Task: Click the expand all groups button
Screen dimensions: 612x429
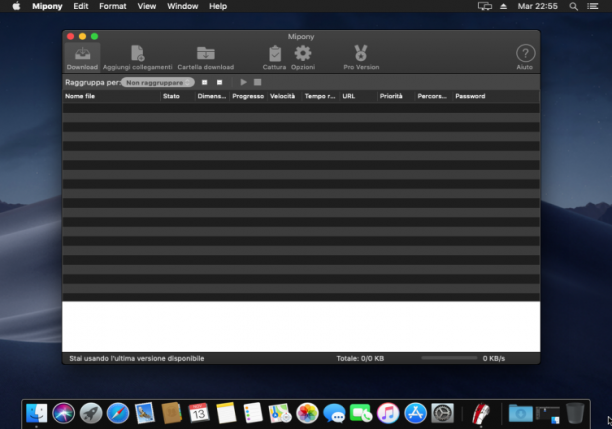Action: [205, 82]
